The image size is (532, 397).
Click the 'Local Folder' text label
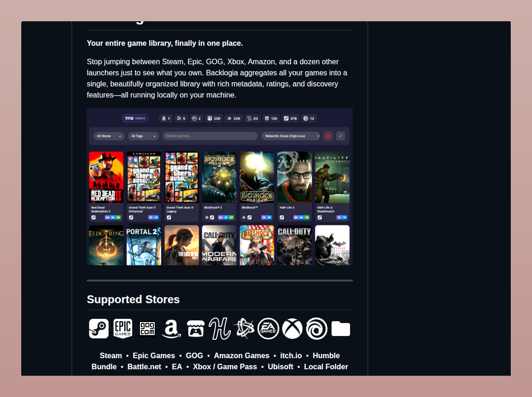point(326,367)
